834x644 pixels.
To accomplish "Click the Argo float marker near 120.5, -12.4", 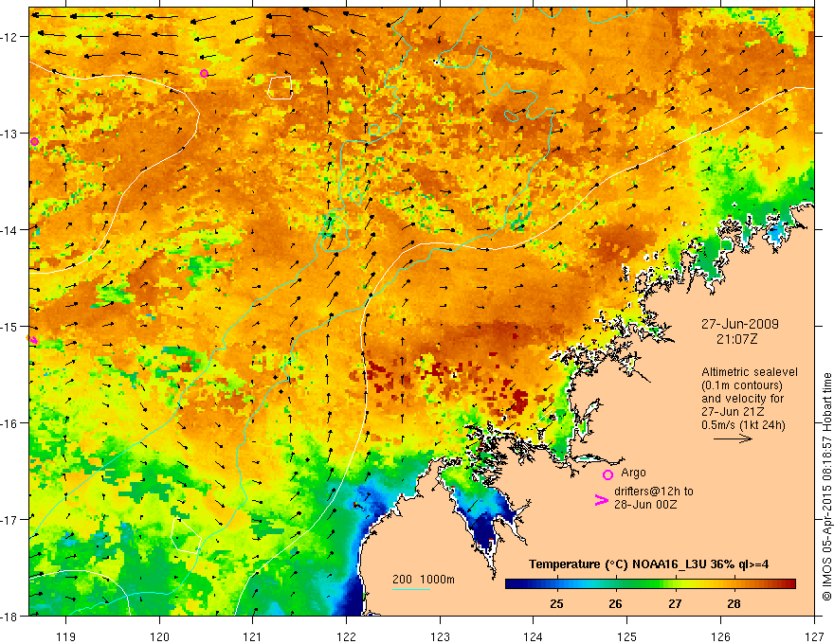I will click(x=205, y=73).
